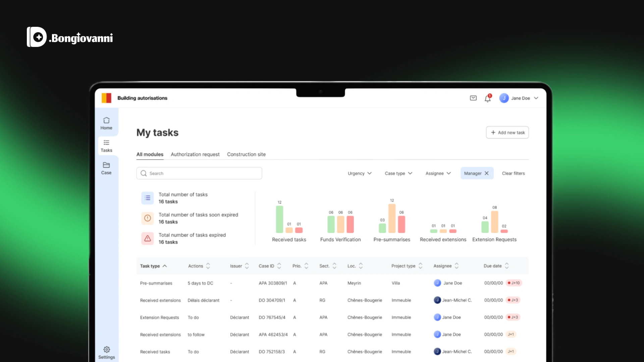Toggle sort order on Due date column
The width and height of the screenshot is (644, 362).
pos(506,266)
